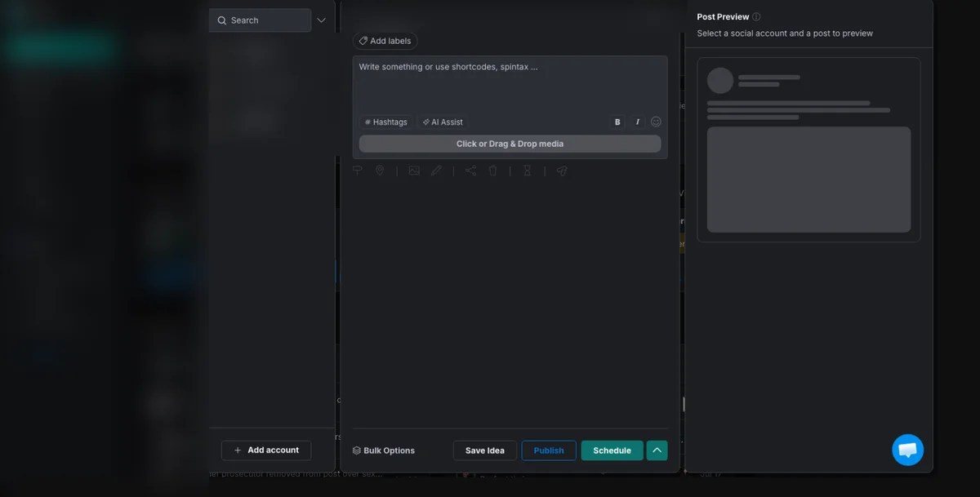Click the Drag & Drop media upload area
The height and width of the screenshot is (497, 980).
tap(510, 144)
